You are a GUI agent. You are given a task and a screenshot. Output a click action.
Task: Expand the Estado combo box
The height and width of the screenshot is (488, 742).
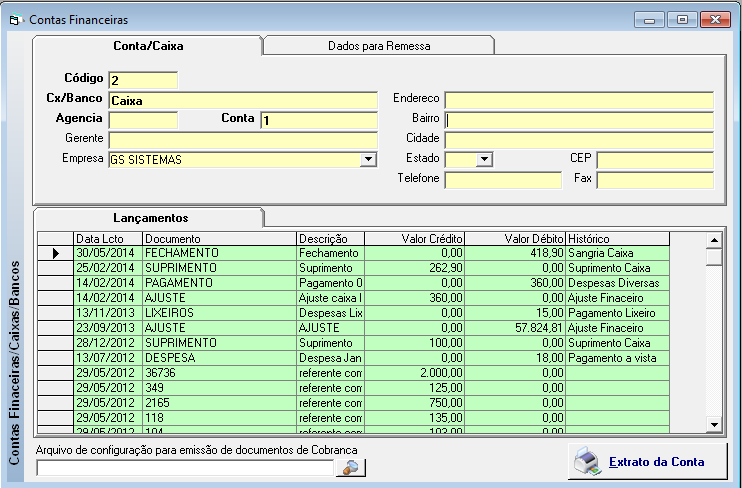484,160
